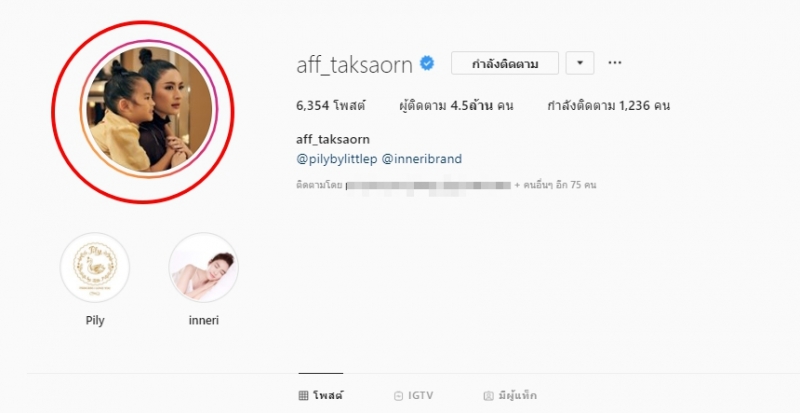The height and width of the screenshot is (413, 800).
Task: Open the กำลังติดตาม 1,236 following list
Action: (608, 106)
